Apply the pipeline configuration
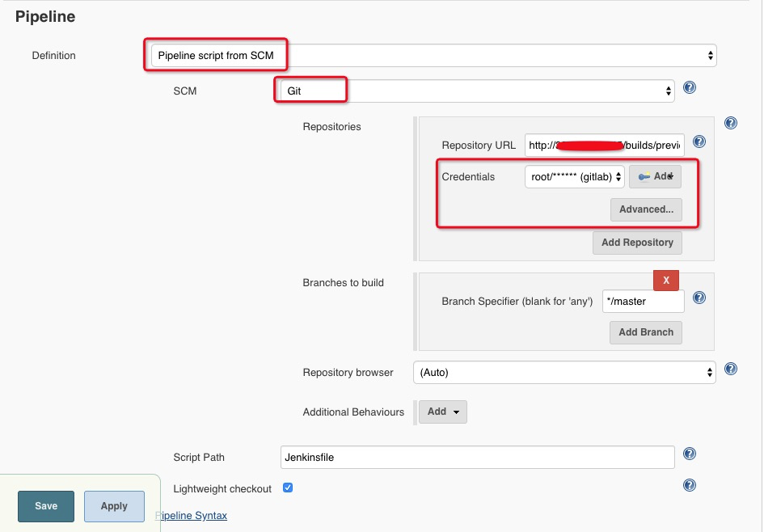Screen dimensions: 764x532 point(114,506)
